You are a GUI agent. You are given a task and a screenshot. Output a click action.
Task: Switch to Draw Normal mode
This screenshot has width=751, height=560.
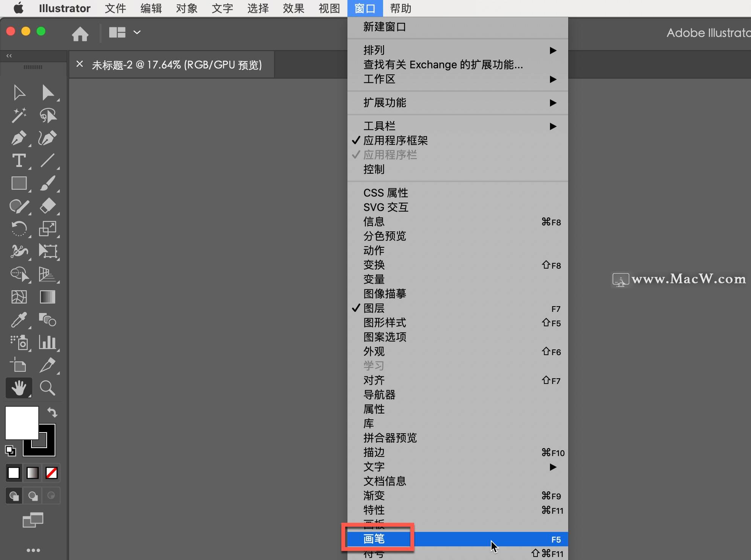pyautogui.click(x=14, y=496)
